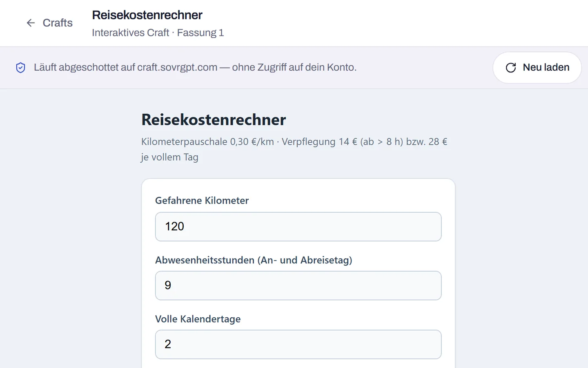Image resolution: width=588 pixels, height=368 pixels.
Task: Click the Kilometerpauschale 0,30 €/km description text
Action: coord(294,149)
